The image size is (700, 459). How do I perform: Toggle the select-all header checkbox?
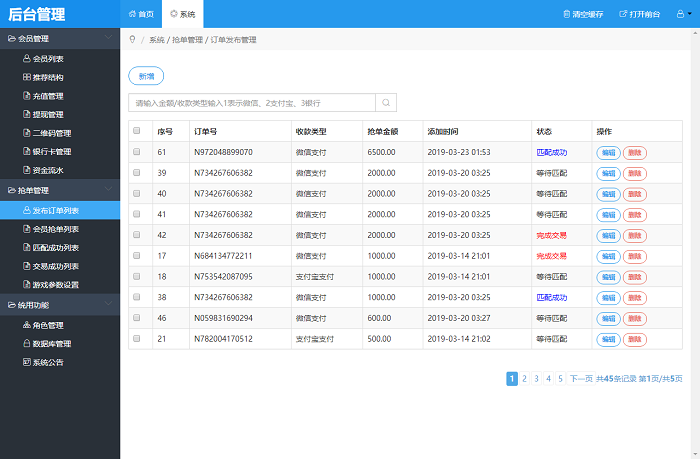coord(137,131)
